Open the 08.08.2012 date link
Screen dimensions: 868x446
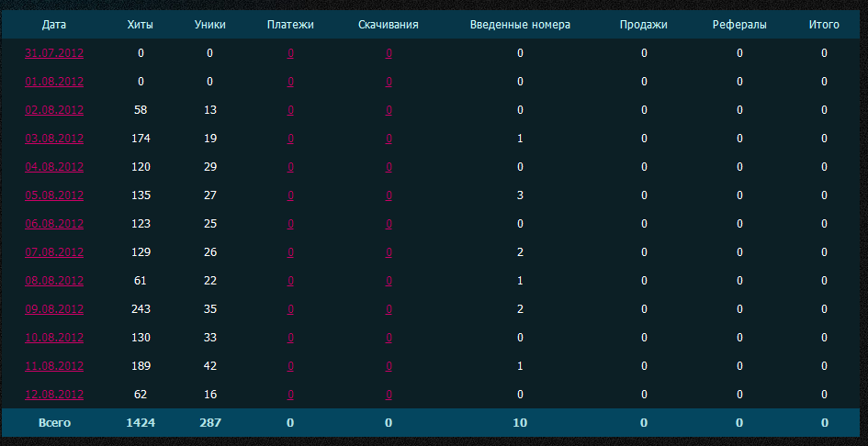coord(54,281)
